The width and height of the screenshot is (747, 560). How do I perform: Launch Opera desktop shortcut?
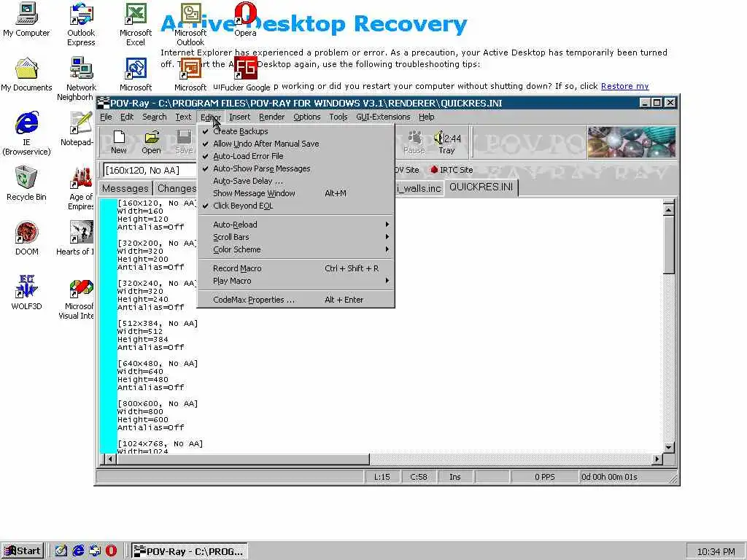(x=245, y=20)
